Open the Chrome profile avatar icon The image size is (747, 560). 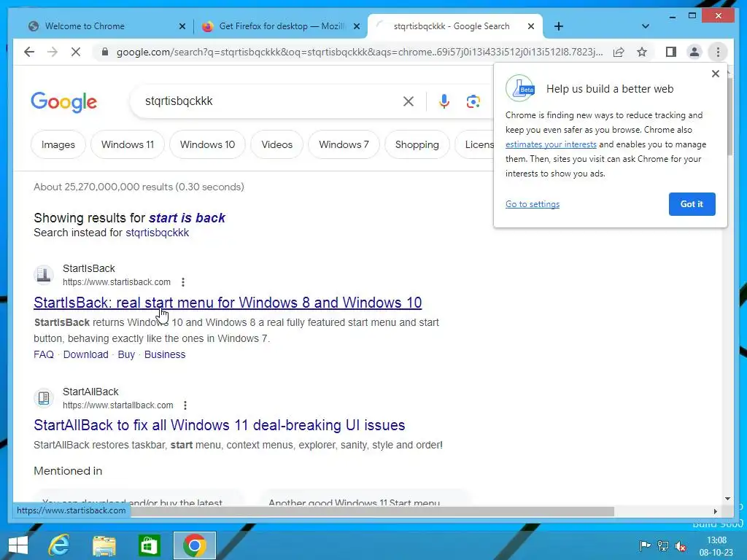click(x=694, y=52)
